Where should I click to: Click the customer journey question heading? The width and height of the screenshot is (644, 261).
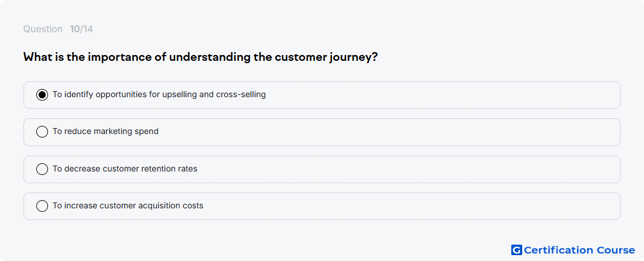(x=200, y=57)
